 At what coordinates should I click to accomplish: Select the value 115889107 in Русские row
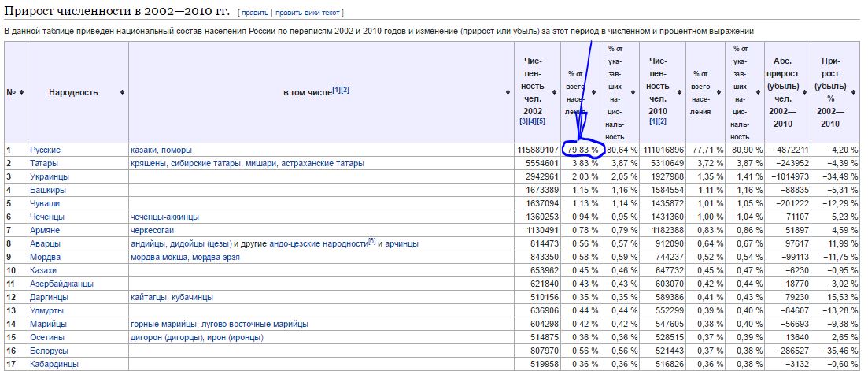538,150
